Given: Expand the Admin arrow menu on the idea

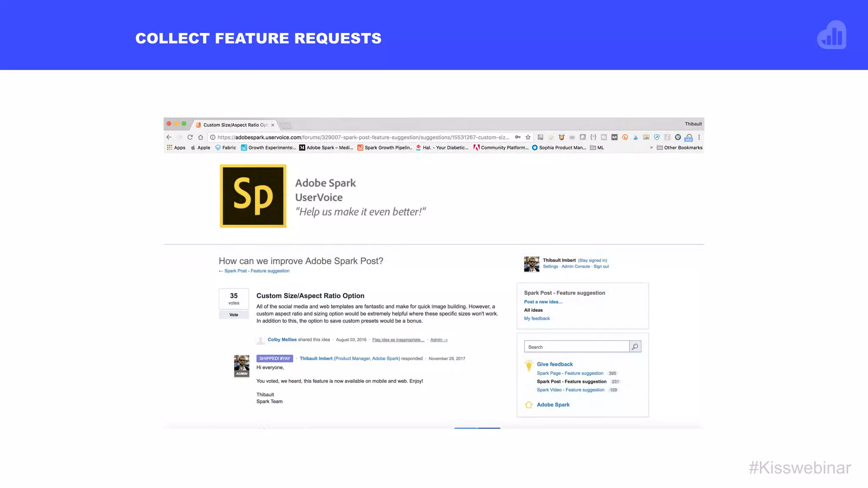Looking at the screenshot, I should [439, 340].
